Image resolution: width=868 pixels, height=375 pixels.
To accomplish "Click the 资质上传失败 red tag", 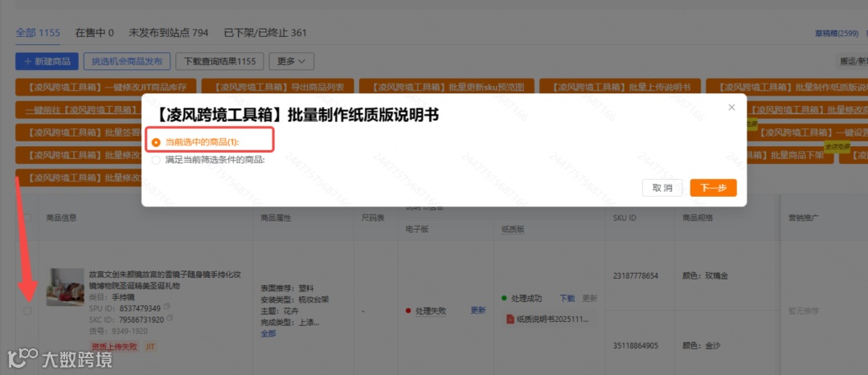I will pyautogui.click(x=114, y=347).
